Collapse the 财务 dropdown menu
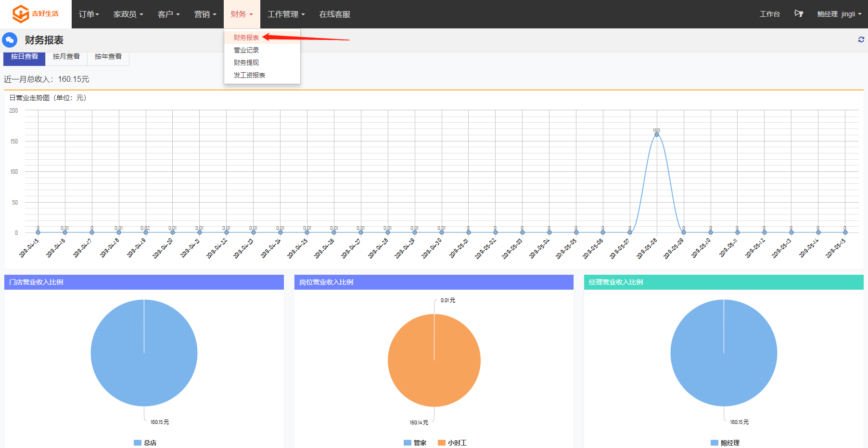 pos(242,14)
